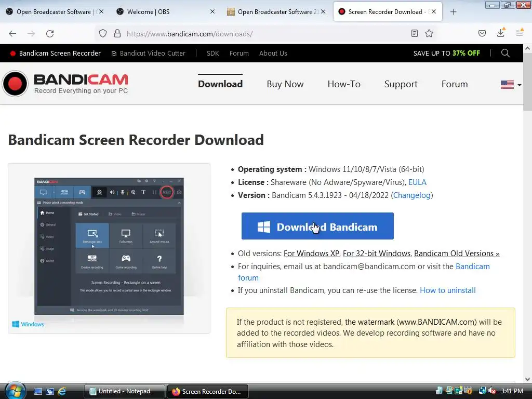Click the 3:41 PM taskbar clock
The height and width of the screenshot is (399, 532).
tap(512, 391)
